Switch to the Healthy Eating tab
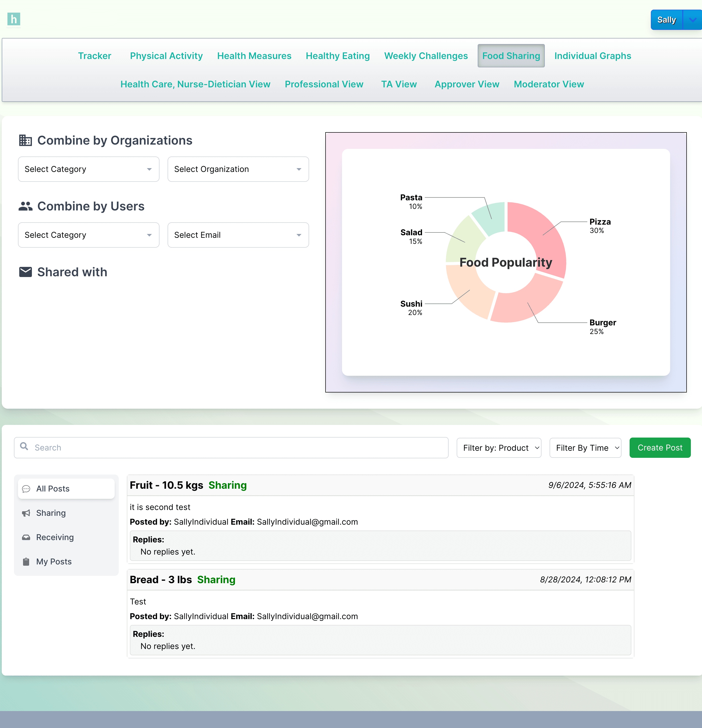 pyautogui.click(x=337, y=56)
